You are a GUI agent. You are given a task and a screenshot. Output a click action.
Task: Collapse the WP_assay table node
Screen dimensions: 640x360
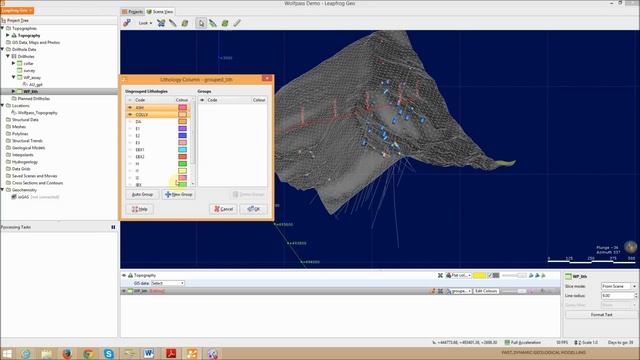13,77
